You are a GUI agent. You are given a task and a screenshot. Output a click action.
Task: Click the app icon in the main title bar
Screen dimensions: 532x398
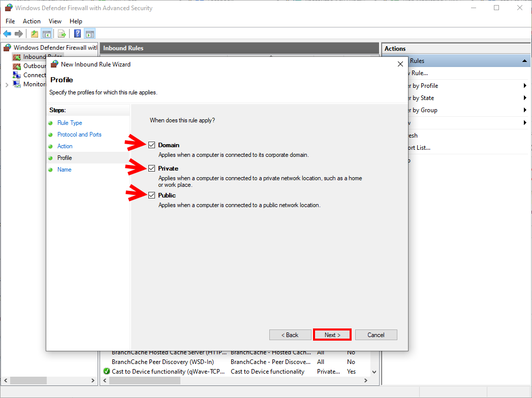click(x=9, y=8)
